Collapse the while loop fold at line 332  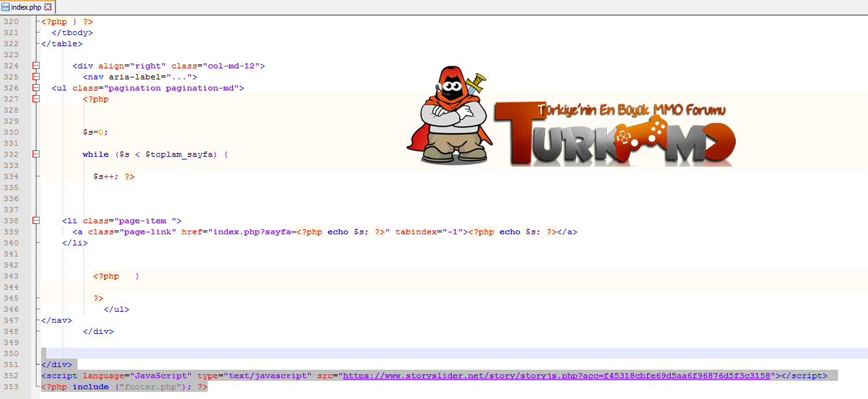click(36, 154)
